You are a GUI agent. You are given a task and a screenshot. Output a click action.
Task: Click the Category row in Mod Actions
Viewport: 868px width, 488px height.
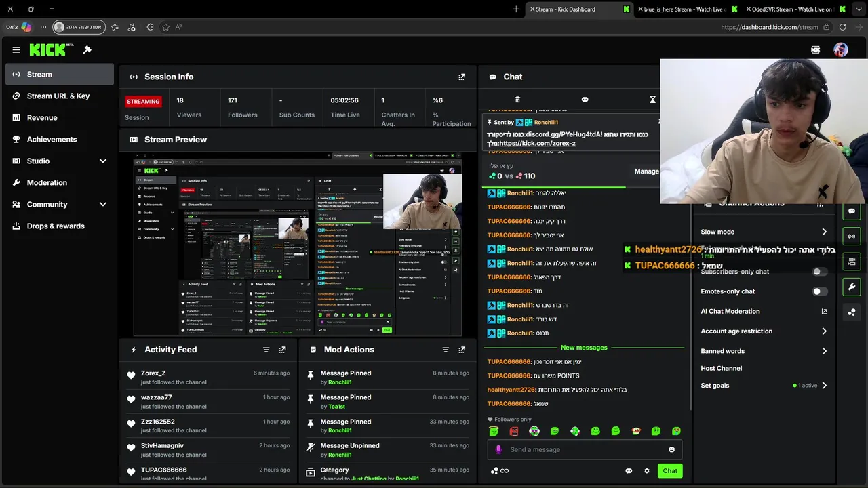(x=387, y=473)
